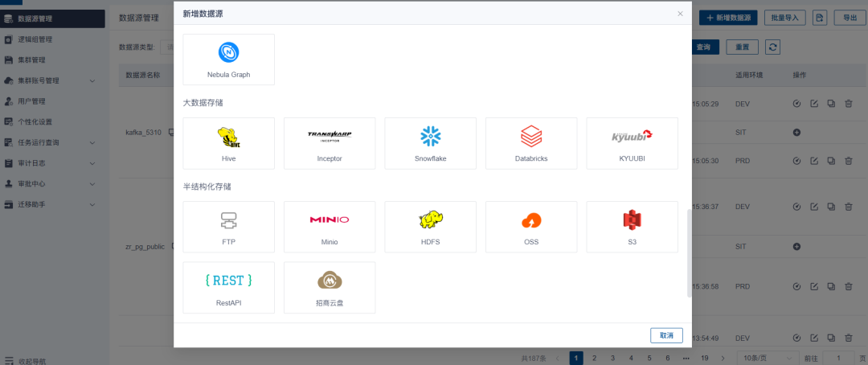Viewport: 868px width, 365px height.
Task: Click the 批量导入 button
Action: [784, 18]
